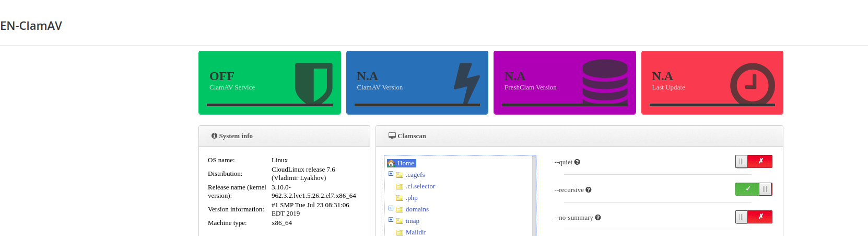Click the help icon beside --no-summary
The width and height of the screenshot is (868, 236).
coord(598,218)
